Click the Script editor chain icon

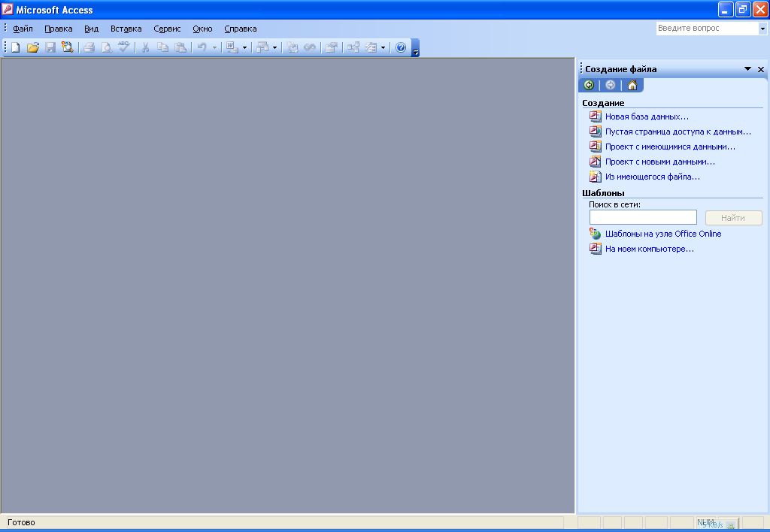click(x=310, y=47)
